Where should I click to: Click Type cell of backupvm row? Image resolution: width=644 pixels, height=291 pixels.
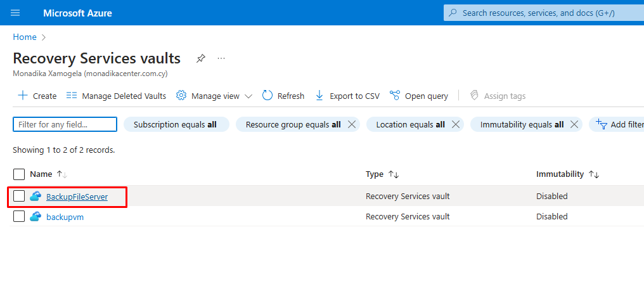click(408, 217)
